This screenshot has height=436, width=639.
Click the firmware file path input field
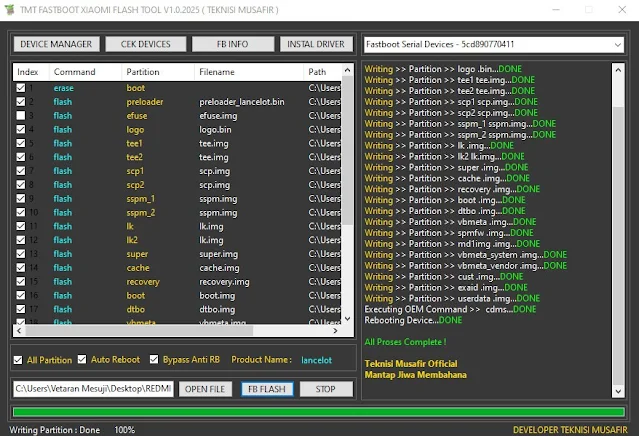[93, 389]
